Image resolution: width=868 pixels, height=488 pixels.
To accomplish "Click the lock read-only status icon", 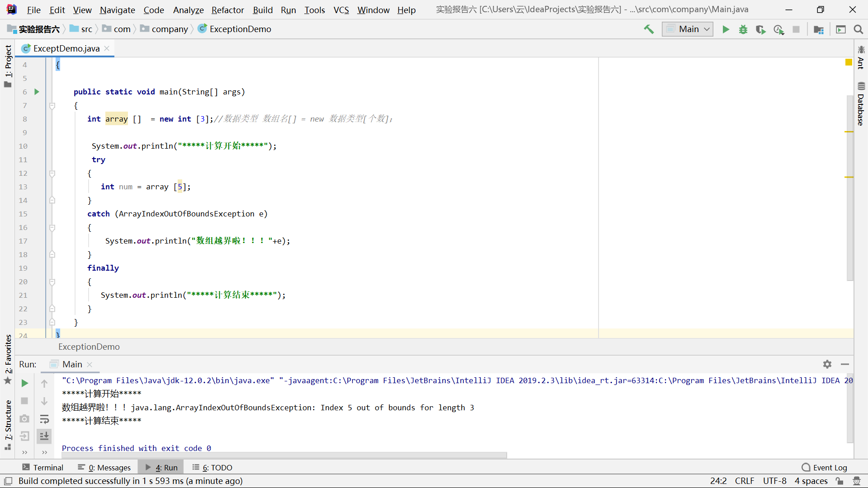I will click(x=840, y=481).
